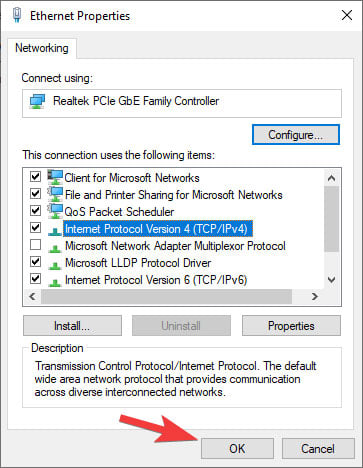Click the QoS Packet Scheduler icon
This screenshot has width=363, height=468.
point(55,211)
